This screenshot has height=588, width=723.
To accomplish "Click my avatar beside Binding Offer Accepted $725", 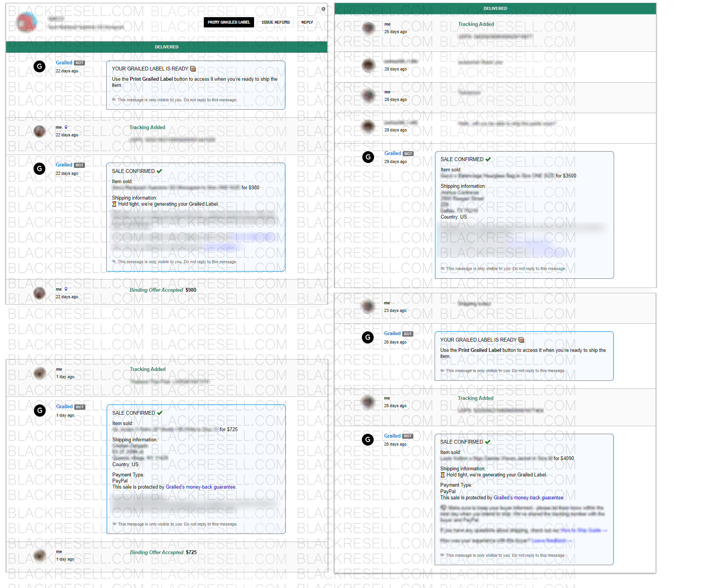I will tap(40, 555).
